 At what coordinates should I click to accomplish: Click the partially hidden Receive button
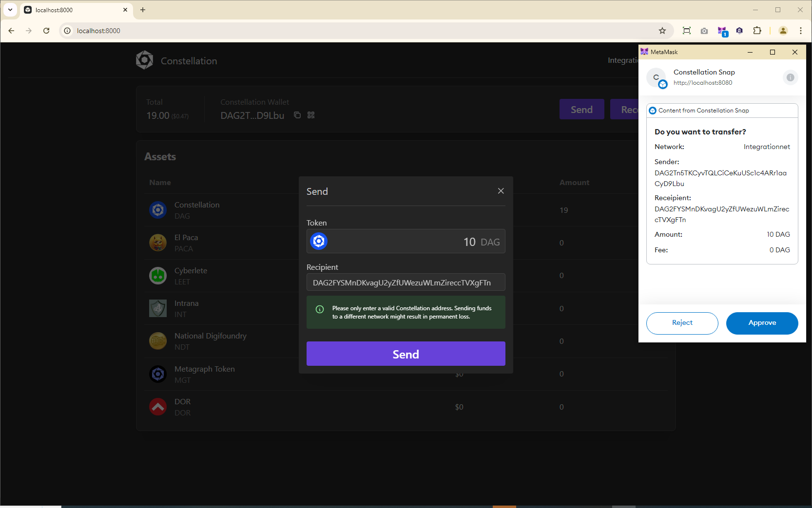[624, 110]
